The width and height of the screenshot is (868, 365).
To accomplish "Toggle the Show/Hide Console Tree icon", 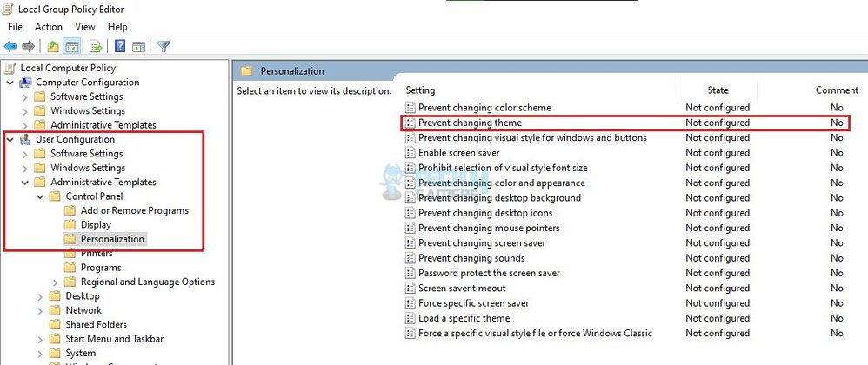I will coord(71,47).
